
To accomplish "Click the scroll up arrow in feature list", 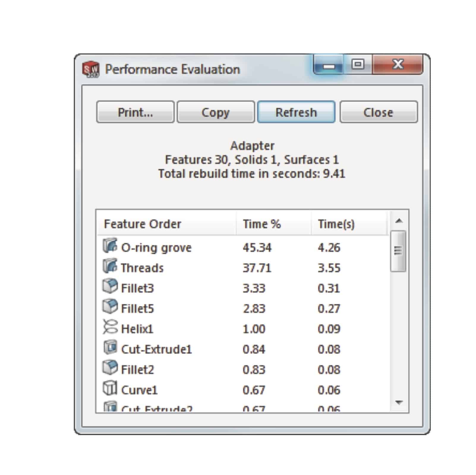I will pos(399,221).
